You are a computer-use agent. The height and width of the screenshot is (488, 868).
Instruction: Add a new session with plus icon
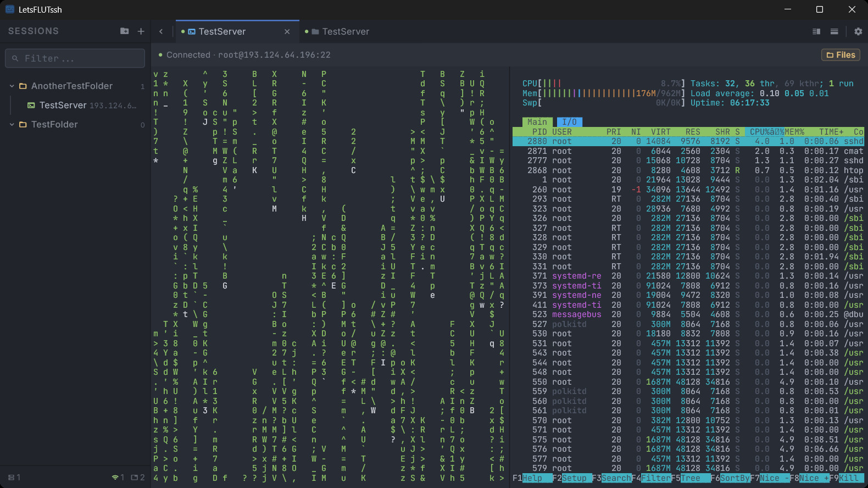coord(141,31)
